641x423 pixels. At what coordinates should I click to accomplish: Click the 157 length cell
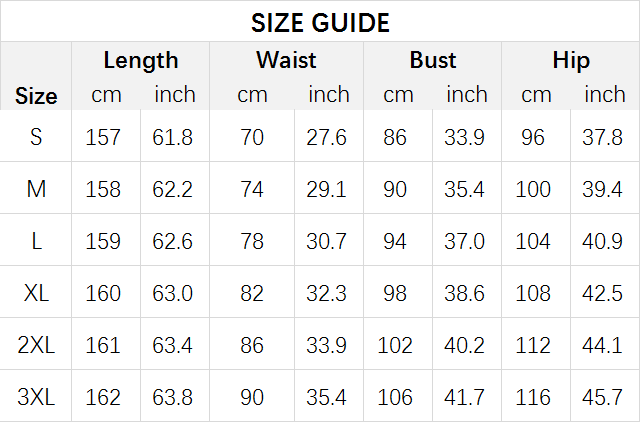(103, 137)
